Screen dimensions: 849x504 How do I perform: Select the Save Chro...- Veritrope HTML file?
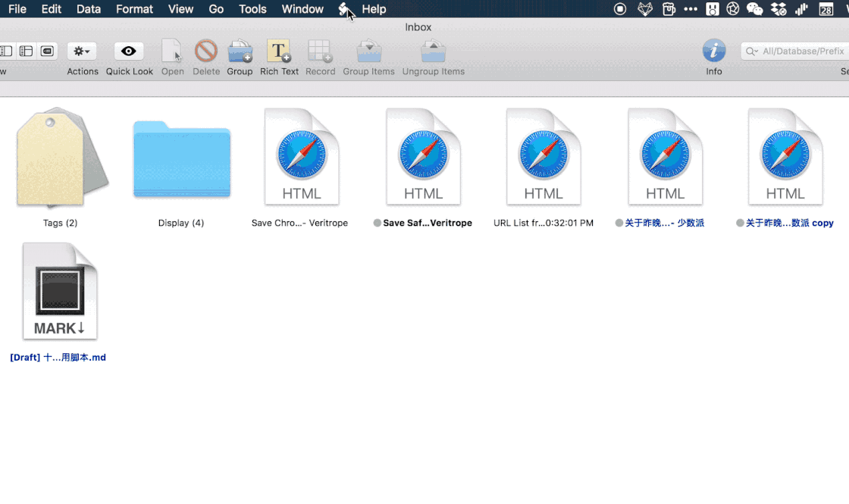click(302, 157)
